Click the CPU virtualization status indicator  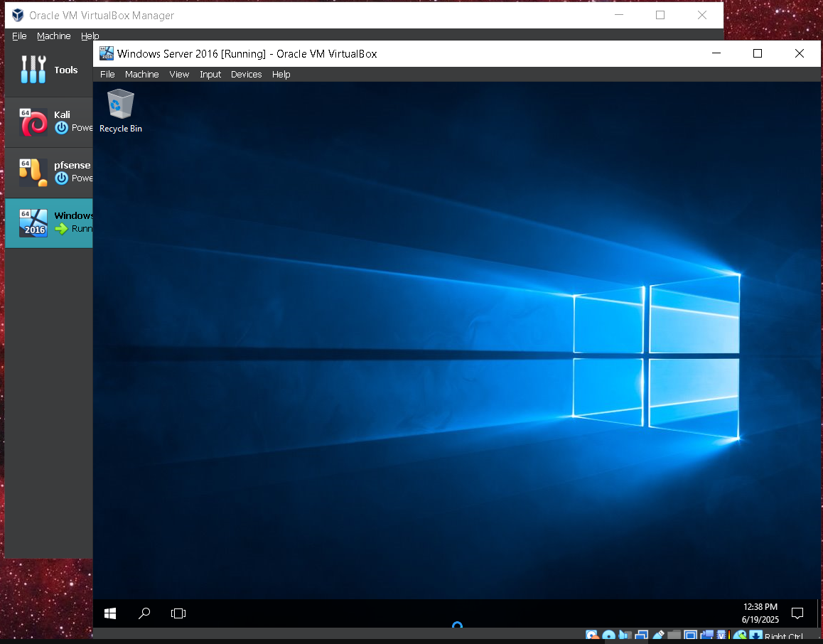click(x=721, y=635)
